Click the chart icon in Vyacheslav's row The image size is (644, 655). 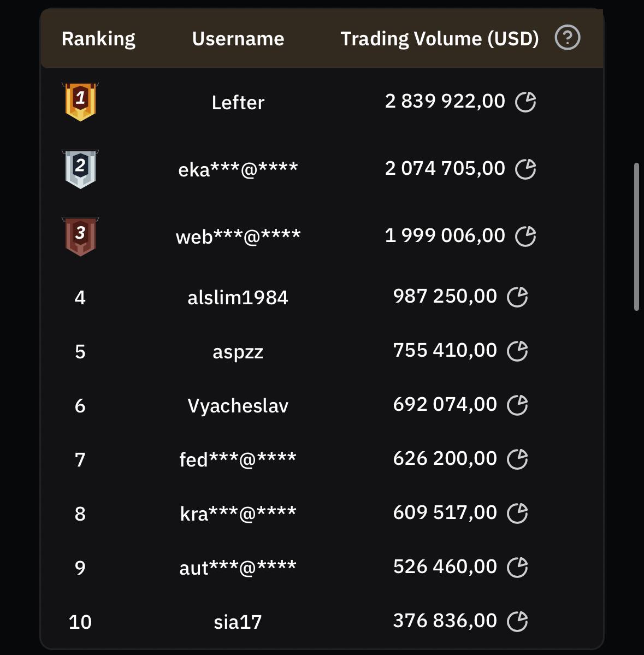[x=517, y=405]
